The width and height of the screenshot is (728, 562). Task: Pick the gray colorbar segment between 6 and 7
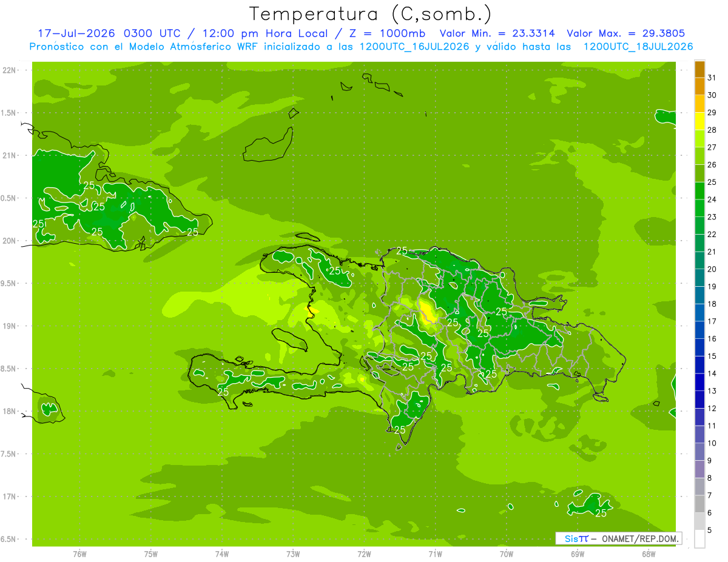pyautogui.click(x=699, y=504)
